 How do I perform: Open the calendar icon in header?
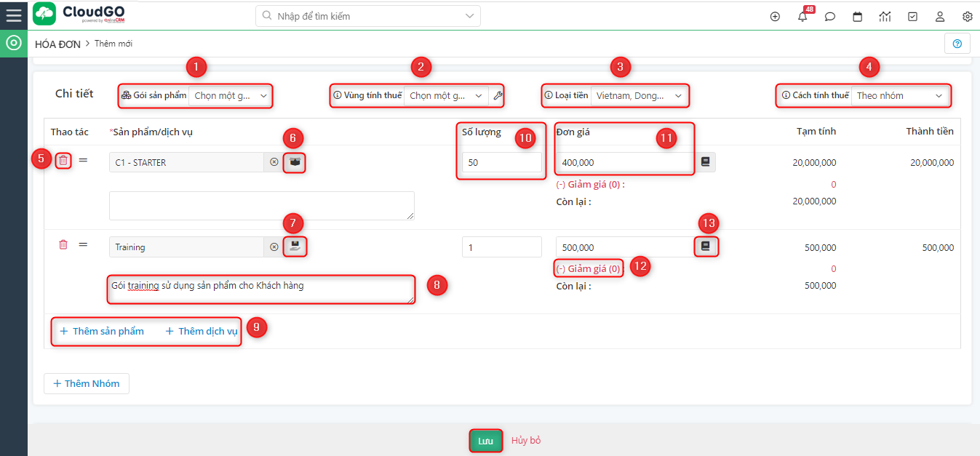pyautogui.click(x=858, y=17)
